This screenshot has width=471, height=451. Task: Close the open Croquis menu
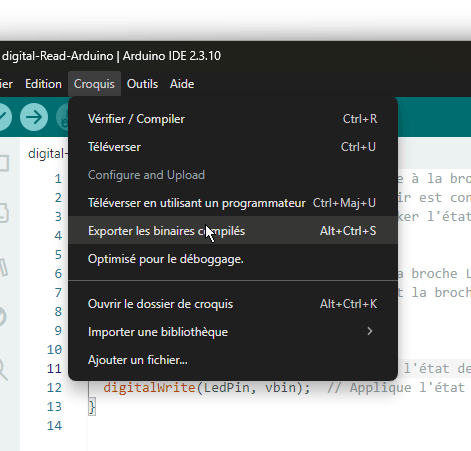click(x=94, y=84)
